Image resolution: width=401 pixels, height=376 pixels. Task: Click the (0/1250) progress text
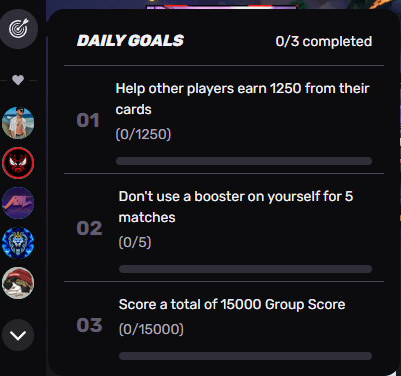tap(143, 134)
